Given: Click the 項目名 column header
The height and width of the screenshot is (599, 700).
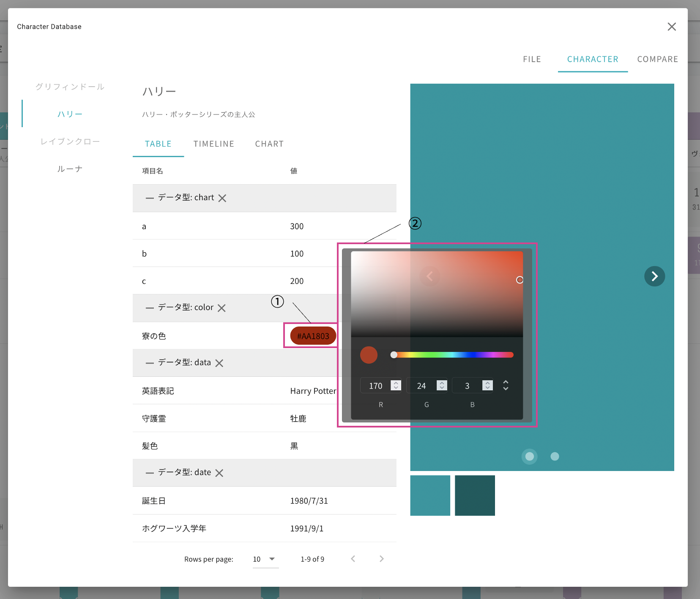Looking at the screenshot, I should click(153, 171).
